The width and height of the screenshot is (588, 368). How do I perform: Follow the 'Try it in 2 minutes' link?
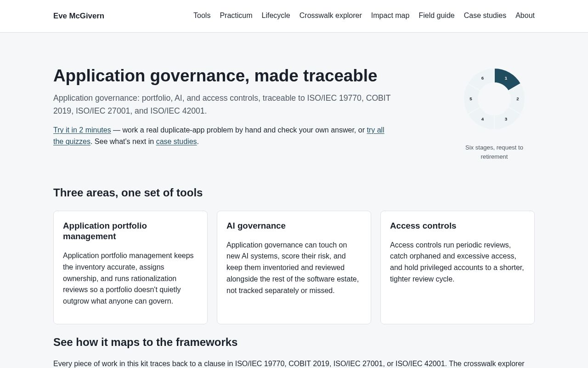82,130
